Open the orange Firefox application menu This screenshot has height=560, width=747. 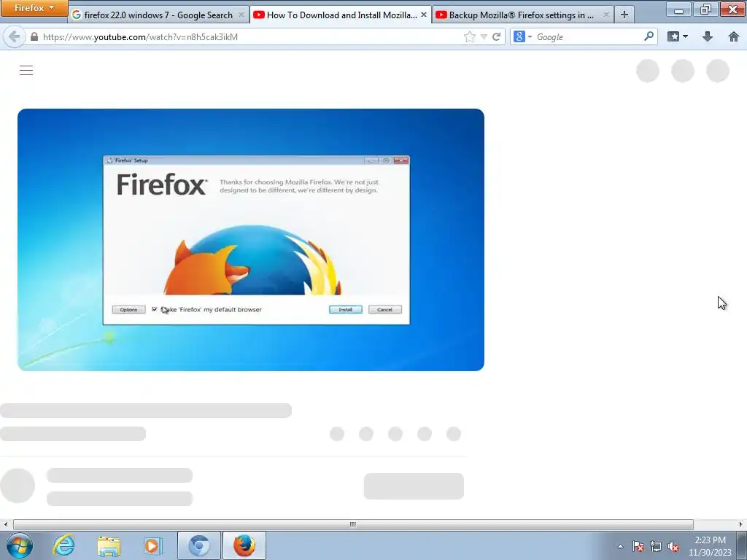point(34,8)
